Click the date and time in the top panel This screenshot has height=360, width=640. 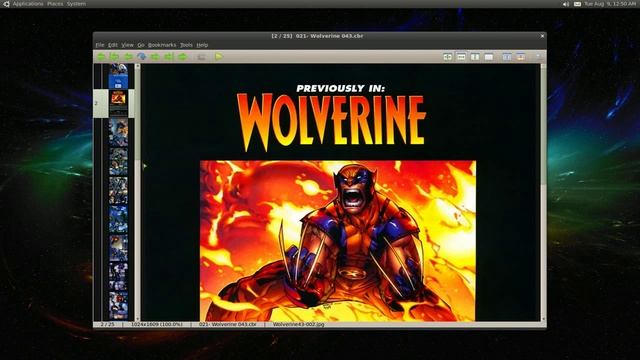(x=610, y=4)
